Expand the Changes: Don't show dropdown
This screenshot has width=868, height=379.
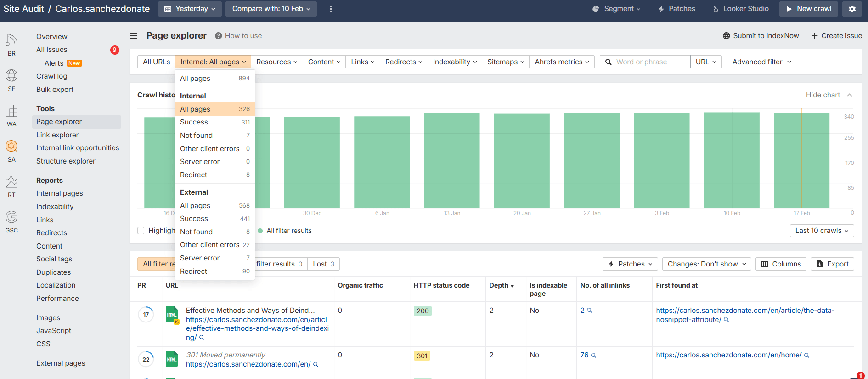click(706, 264)
